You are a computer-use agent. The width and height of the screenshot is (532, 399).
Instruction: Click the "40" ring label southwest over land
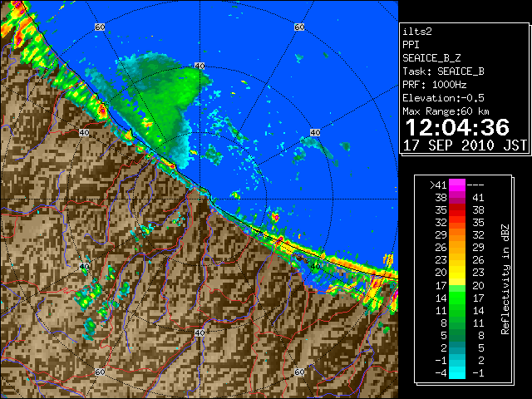pyautogui.click(x=84, y=266)
